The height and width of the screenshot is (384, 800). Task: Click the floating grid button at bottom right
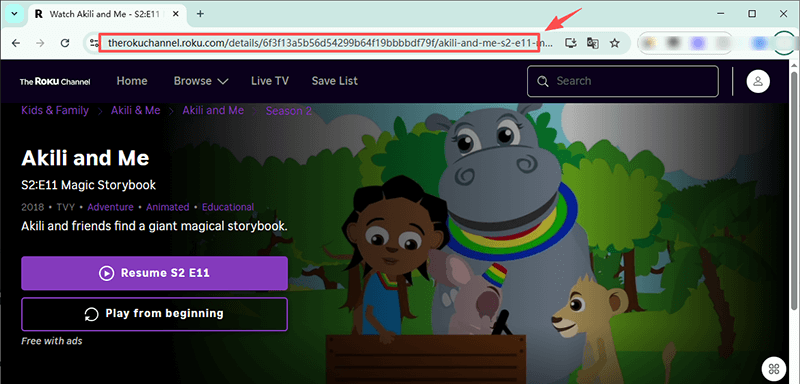(774, 369)
